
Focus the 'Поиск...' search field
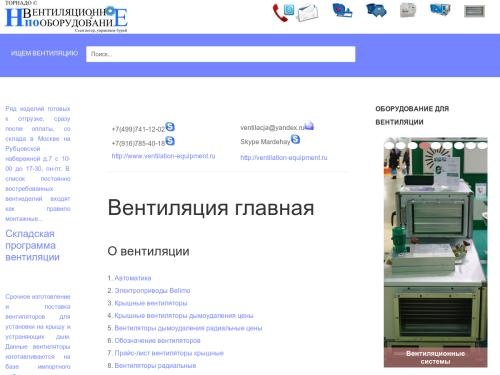[221, 54]
